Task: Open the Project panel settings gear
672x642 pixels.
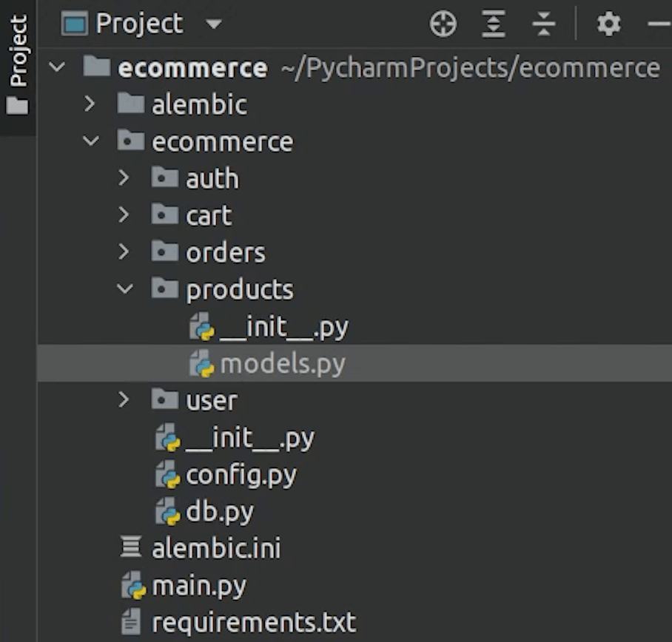Action: click(x=608, y=24)
